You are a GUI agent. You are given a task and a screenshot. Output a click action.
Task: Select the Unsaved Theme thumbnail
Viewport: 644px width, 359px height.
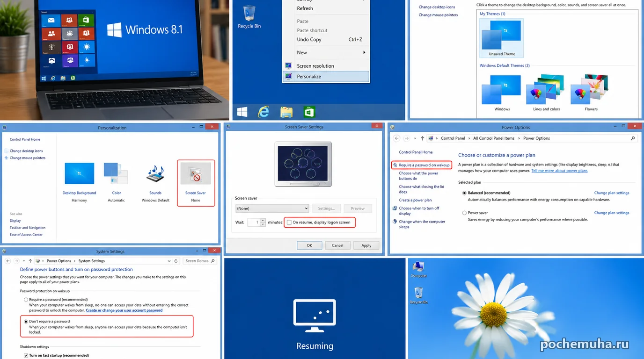pyautogui.click(x=502, y=38)
